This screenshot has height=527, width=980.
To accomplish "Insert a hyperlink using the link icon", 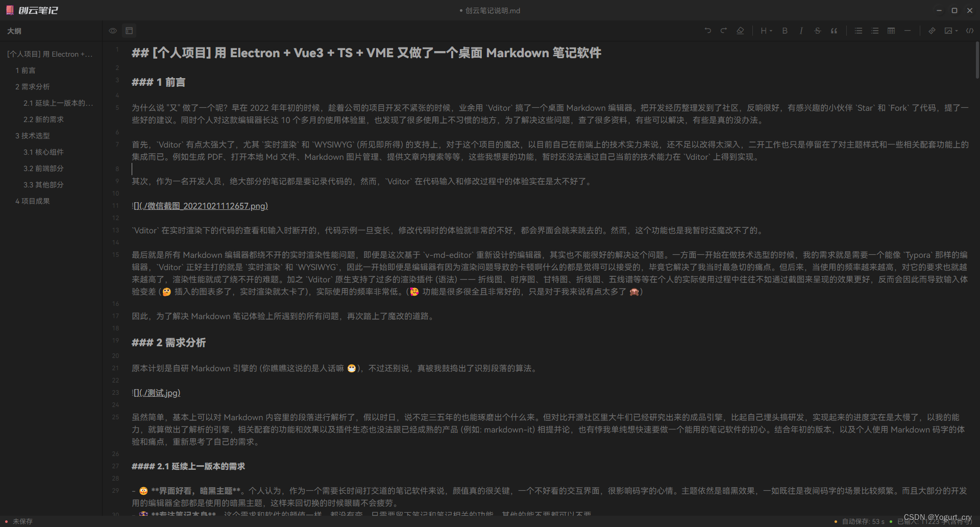I will click(931, 31).
